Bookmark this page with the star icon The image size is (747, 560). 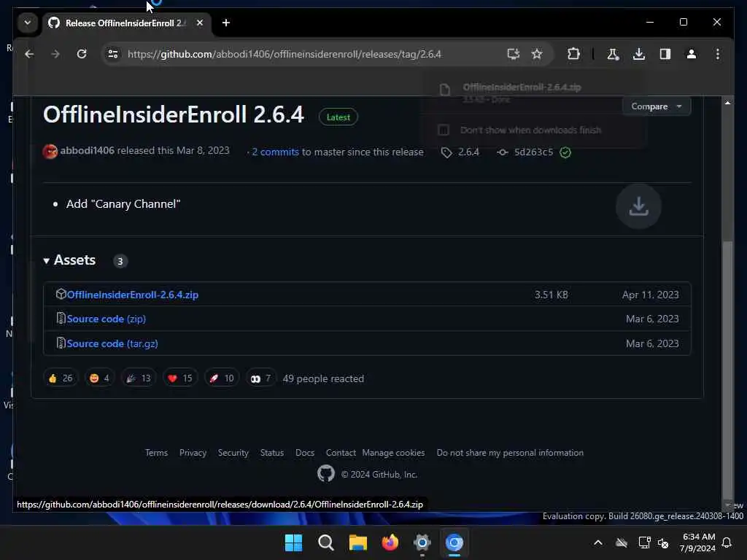[537, 54]
